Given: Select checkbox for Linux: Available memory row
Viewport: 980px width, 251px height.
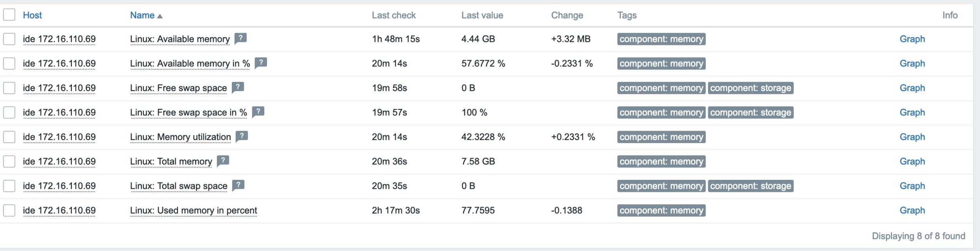Looking at the screenshot, I should point(9,39).
